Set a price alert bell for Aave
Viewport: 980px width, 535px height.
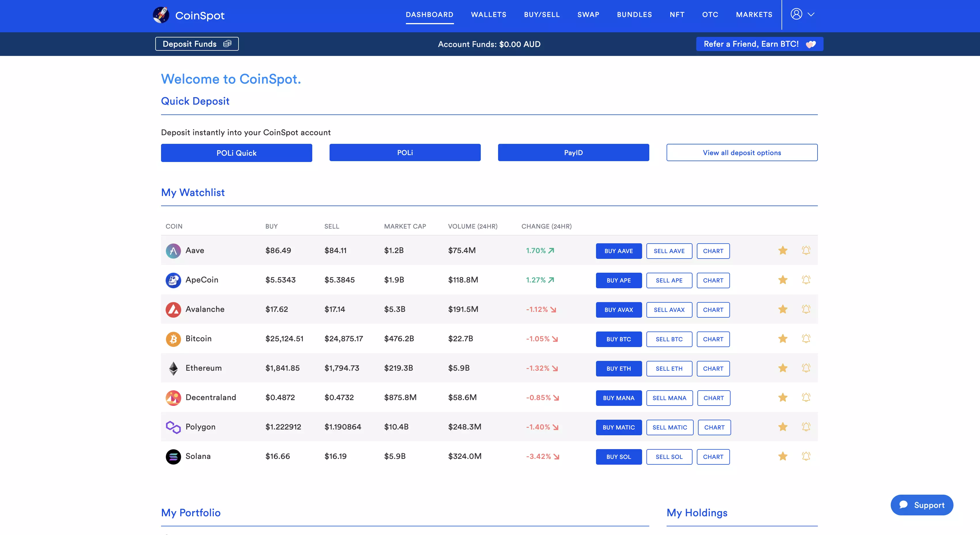806,250
